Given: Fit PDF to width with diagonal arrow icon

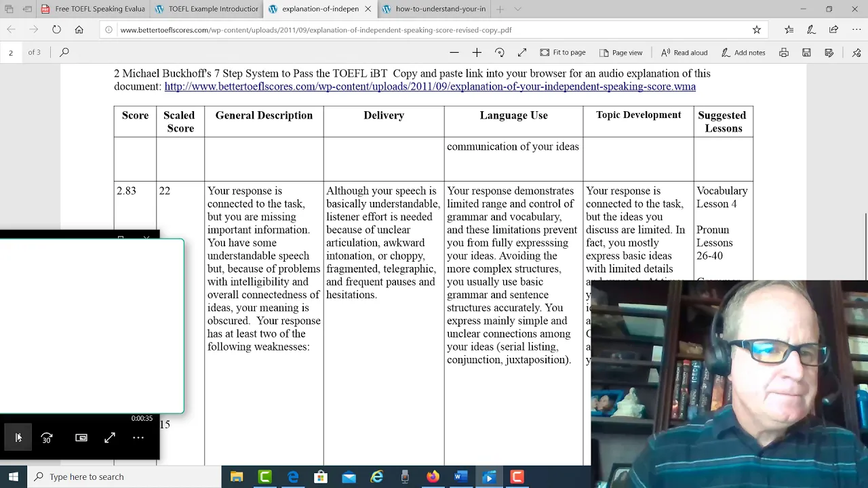Looking at the screenshot, I should [522, 52].
